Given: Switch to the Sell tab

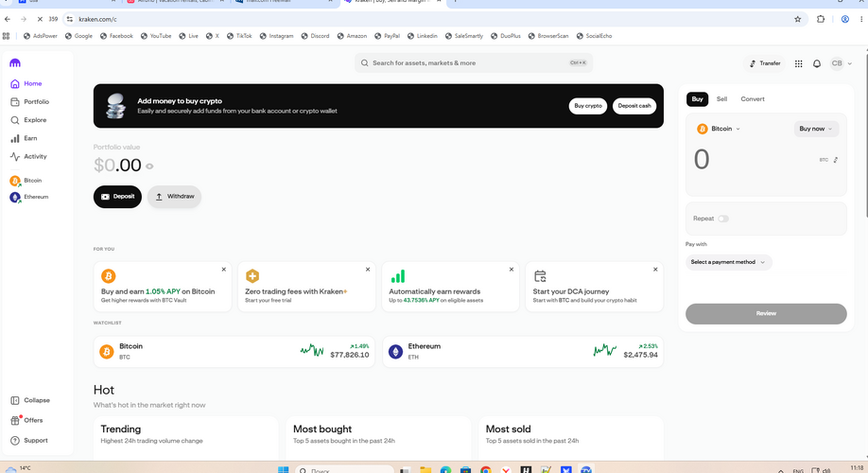Looking at the screenshot, I should (x=721, y=99).
